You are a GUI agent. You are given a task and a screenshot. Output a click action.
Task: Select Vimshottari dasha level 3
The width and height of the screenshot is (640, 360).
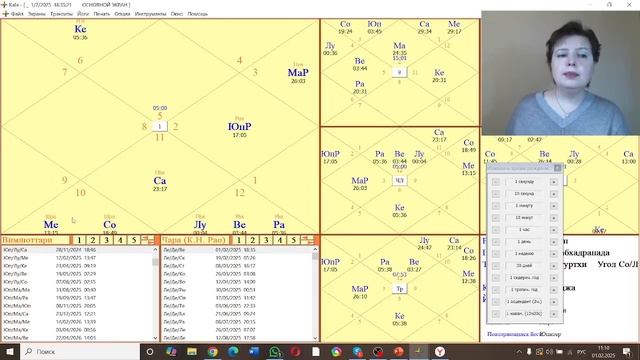click(x=107, y=240)
